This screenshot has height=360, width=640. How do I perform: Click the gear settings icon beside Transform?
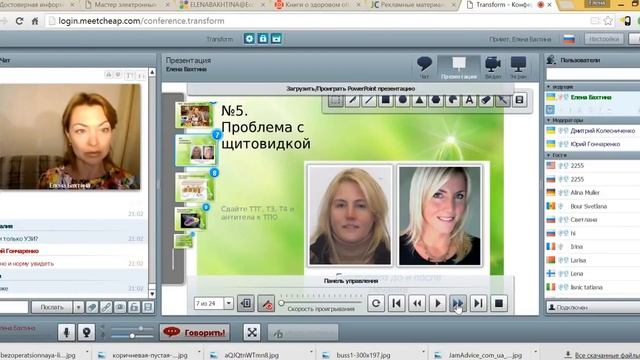249,39
